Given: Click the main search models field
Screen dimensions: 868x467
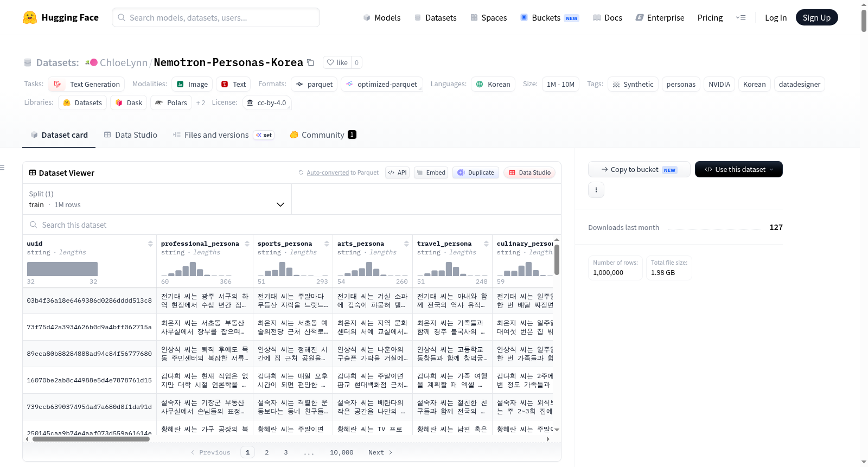Looking at the screenshot, I should [216, 17].
